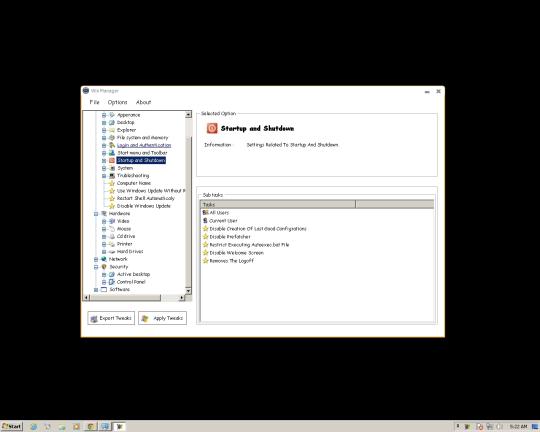This screenshot has width=540, height=432.
Task: Expand the Explorer tree node
Action: [x=104, y=130]
